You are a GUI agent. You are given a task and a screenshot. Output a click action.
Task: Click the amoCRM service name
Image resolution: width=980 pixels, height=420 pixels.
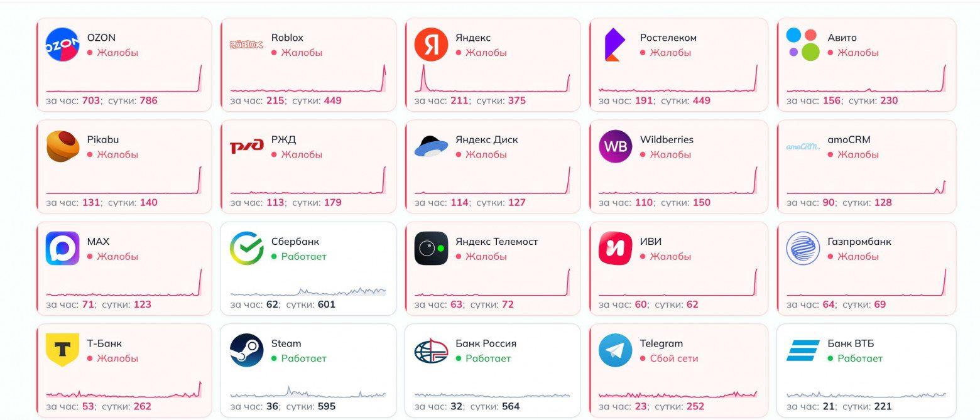click(x=849, y=139)
